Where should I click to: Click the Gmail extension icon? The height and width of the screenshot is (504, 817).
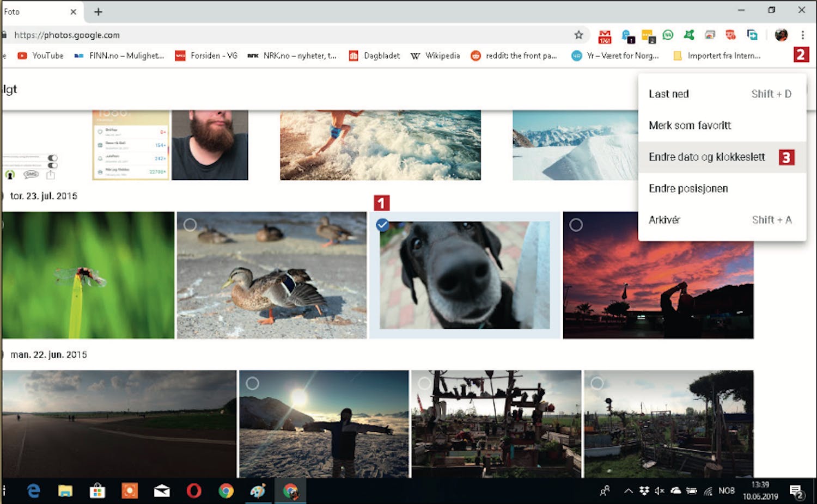[605, 36]
